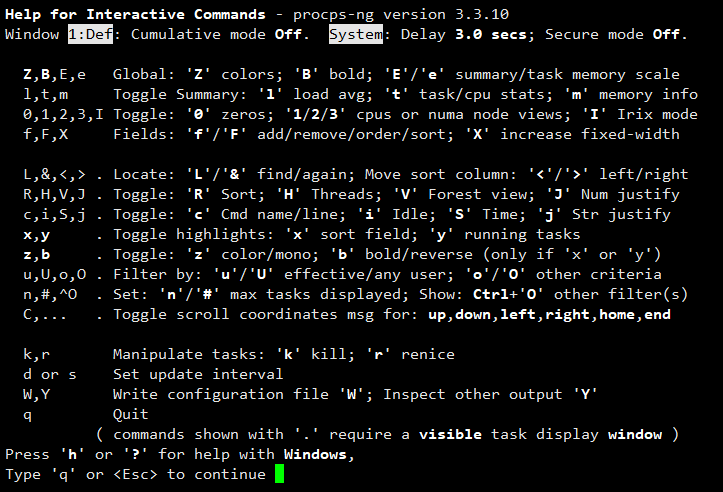Click 'procps-ng version 3.3.10' in the title
The height and width of the screenshot is (492, 723).
[x=410, y=15]
